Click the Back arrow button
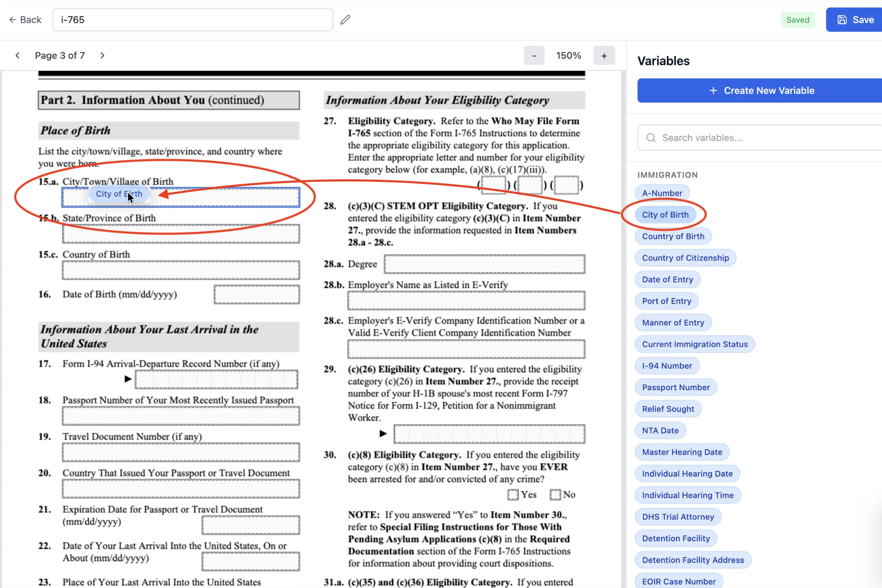This screenshot has height=588, width=882. tap(25, 20)
